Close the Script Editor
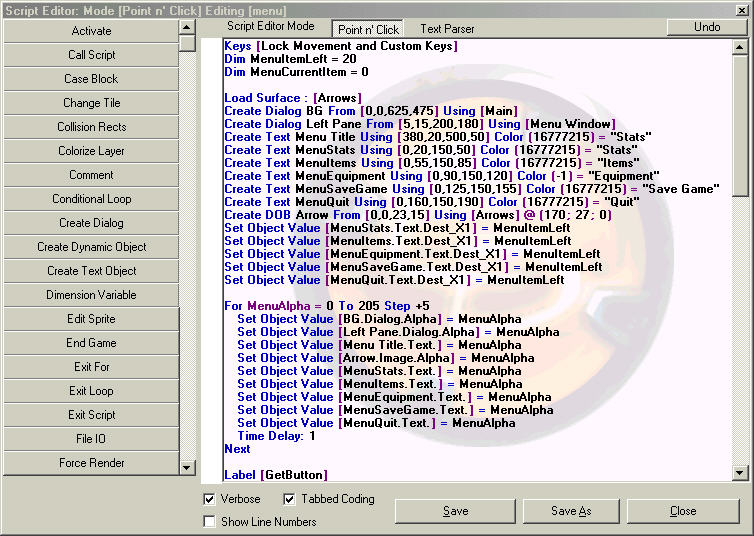Image resolution: width=754 pixels, height=536 pixels. tap(683, 511)
